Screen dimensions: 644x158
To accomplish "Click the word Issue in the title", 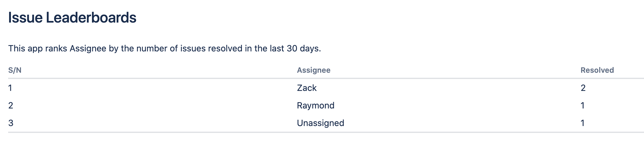I will (x=25, y=18).
